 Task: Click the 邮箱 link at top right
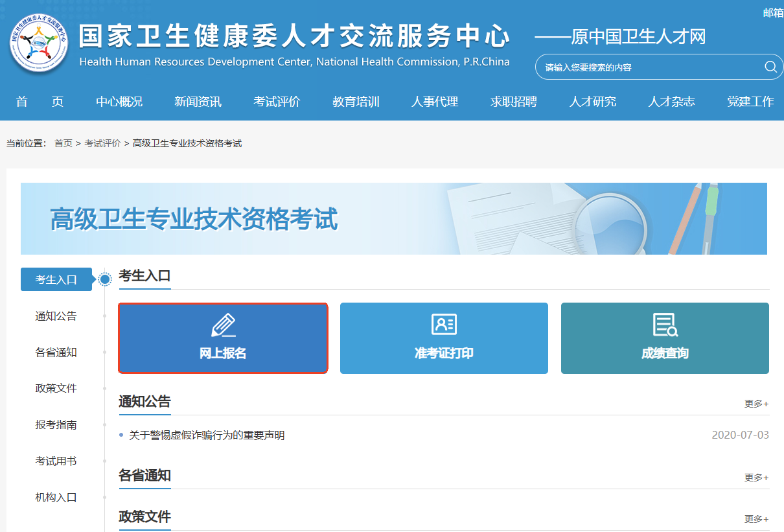coord(772,13)
